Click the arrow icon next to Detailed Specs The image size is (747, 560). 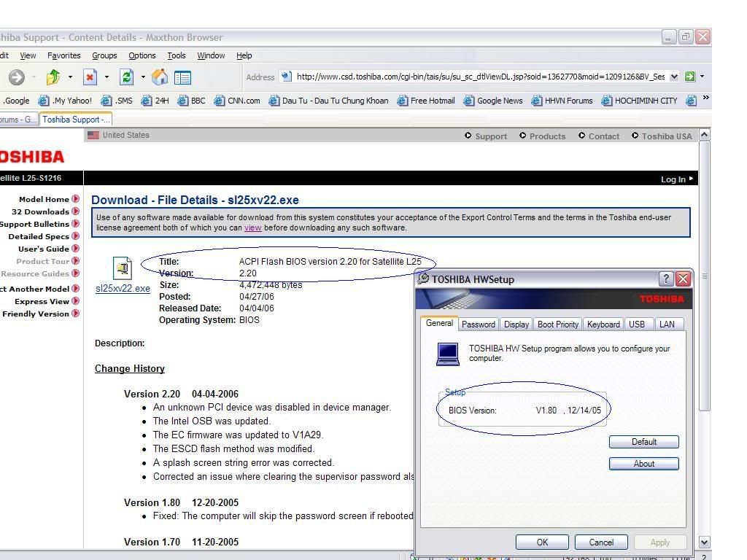(75, 236)
